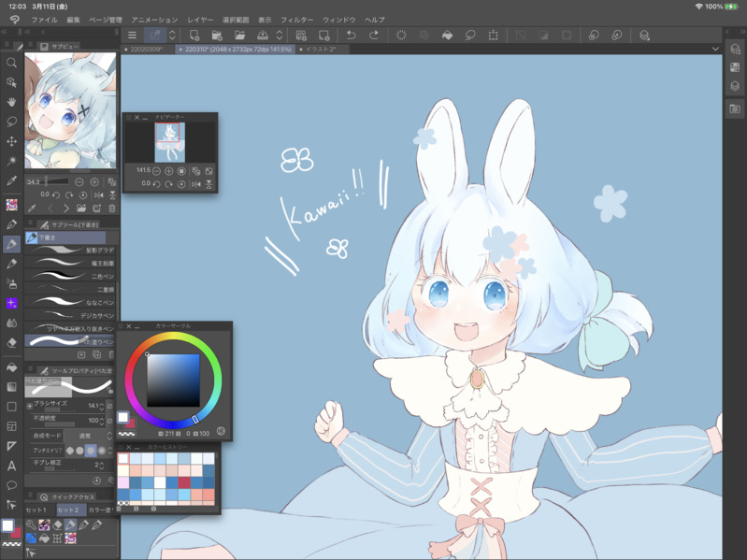
Task: Zoom out the Navigator view
Action: coord(156,170)
